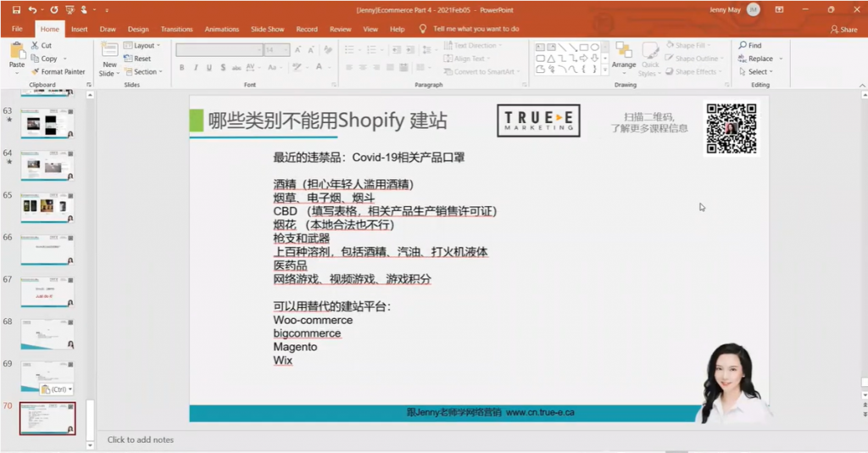Toggle Underline formatting
868x453 pixels.
click(x=209, y=67)
